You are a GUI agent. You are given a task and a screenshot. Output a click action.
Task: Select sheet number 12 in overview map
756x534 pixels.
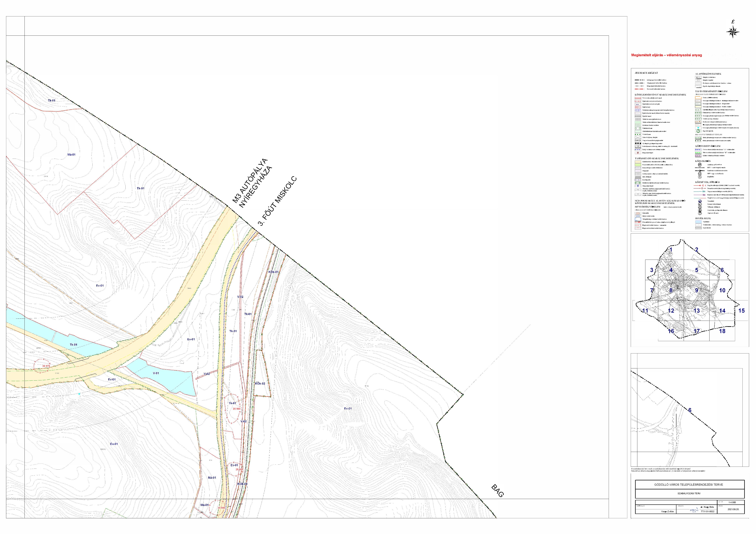click(671, 311)
